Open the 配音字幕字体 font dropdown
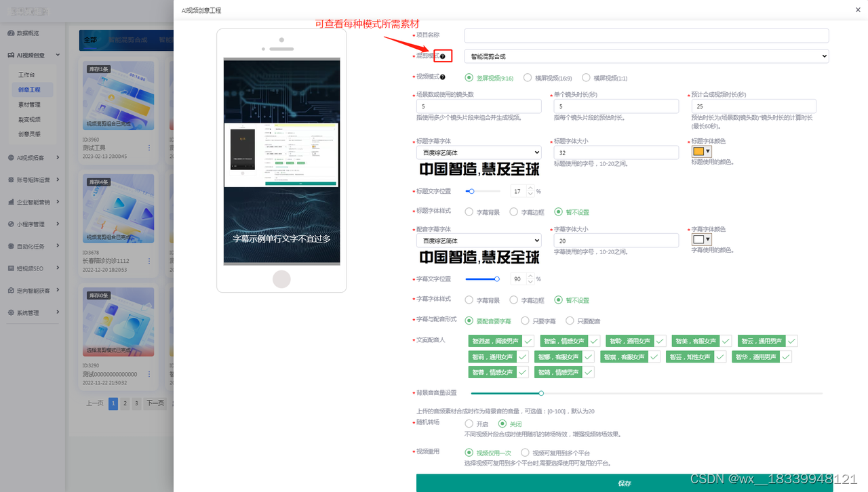The image size is (868, 492). coord(479,240)
